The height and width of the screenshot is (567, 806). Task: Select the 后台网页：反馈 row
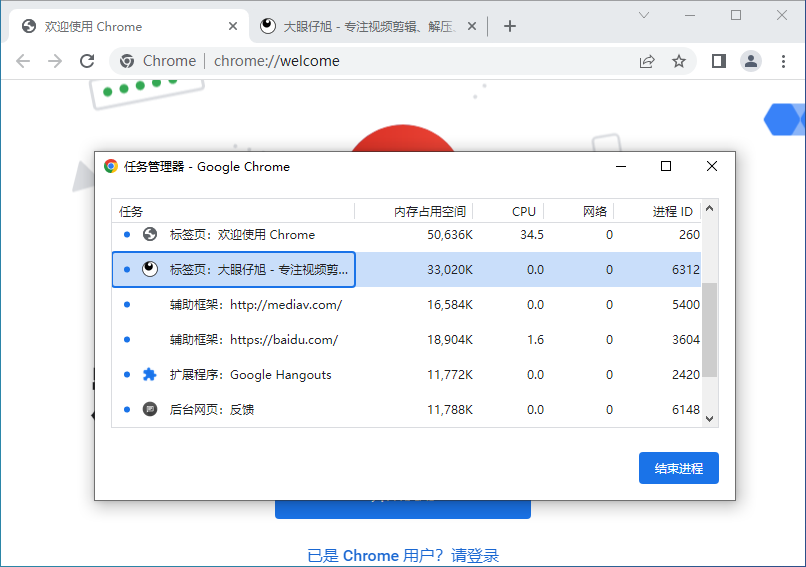coord(406,410)
